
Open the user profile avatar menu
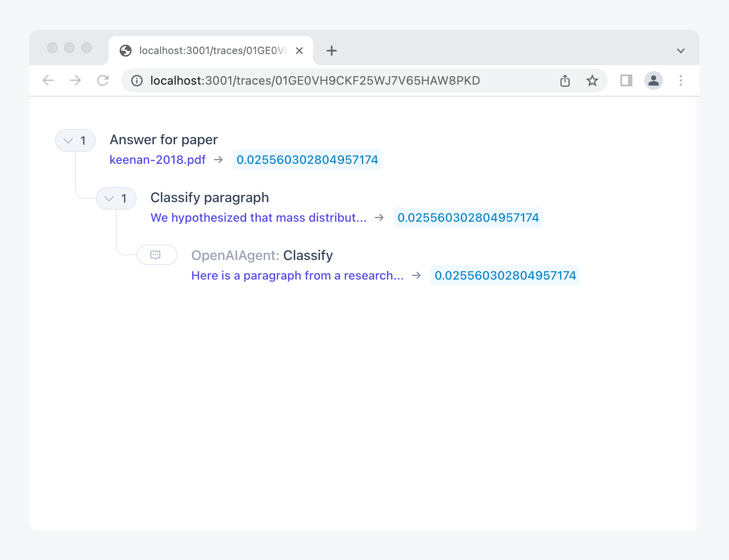tap(653, 80)
